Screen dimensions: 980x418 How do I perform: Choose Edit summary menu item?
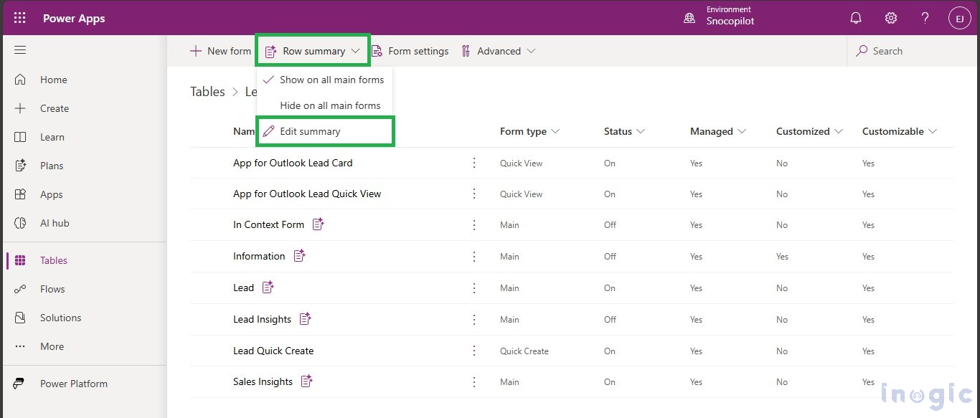pyautogui.click(x=324, y=131)
